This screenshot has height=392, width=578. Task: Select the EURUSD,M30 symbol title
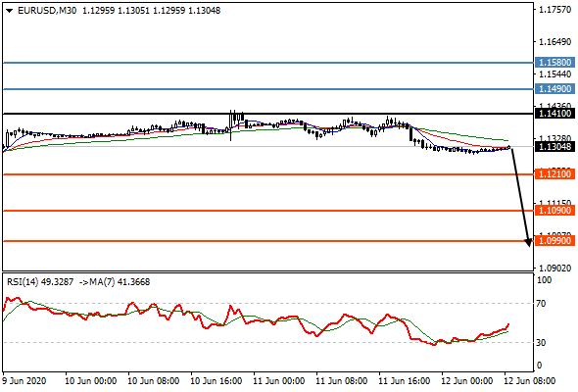[47, 11]
